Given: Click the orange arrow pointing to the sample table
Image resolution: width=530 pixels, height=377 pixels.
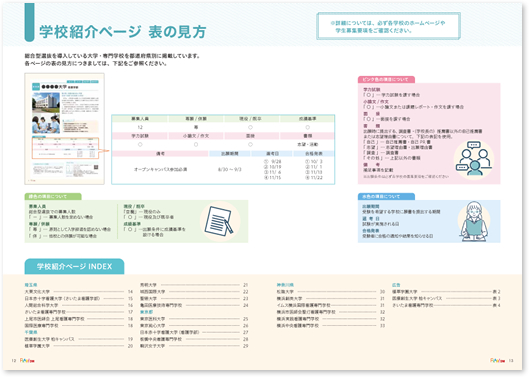Looking at the screenshot, I should pos(105,151).
